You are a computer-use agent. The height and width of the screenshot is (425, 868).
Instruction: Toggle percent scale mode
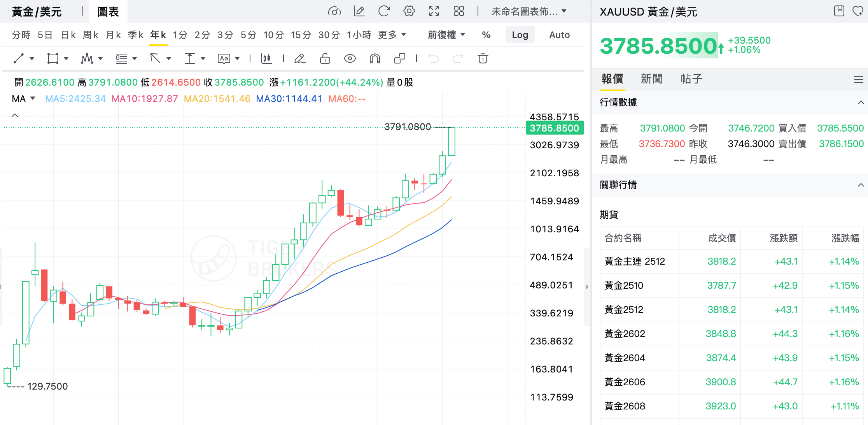pyautogui.click(x=486, y=35)
